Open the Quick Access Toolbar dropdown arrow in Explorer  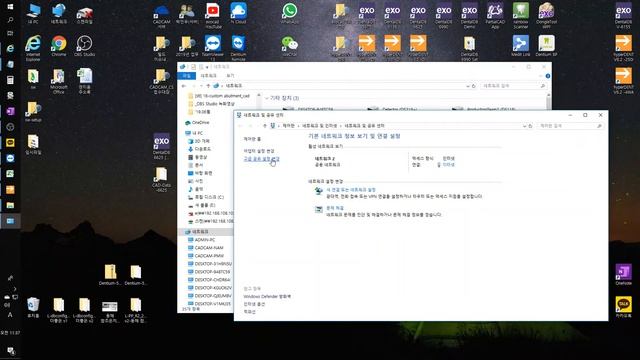[207, 67]
